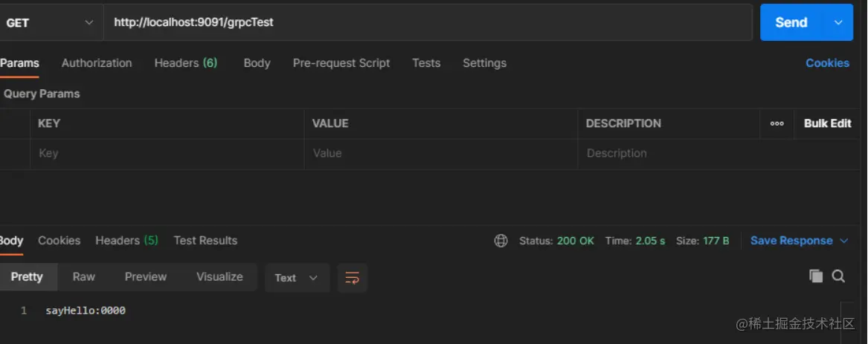The width and height of the screenshot is (868, 344).
Task: Select the Raw response view
Action: (84, 276)
